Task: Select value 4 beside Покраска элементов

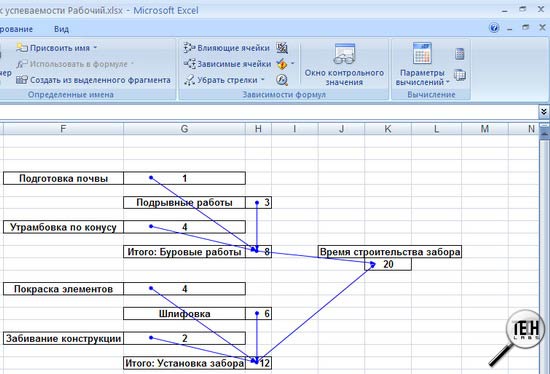Action: [185, 289]
